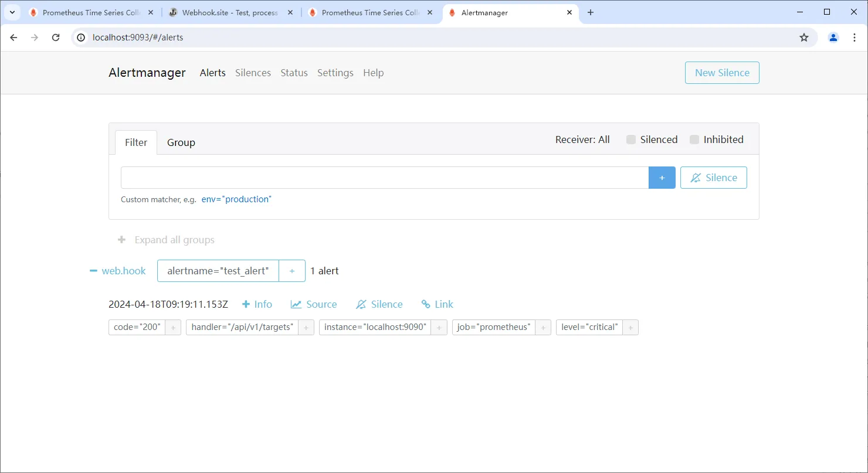Click the timestamp 2024-04-18T09:19:11.153Z
The width and height of the screenshot is (868, 473).
(168, 304)
